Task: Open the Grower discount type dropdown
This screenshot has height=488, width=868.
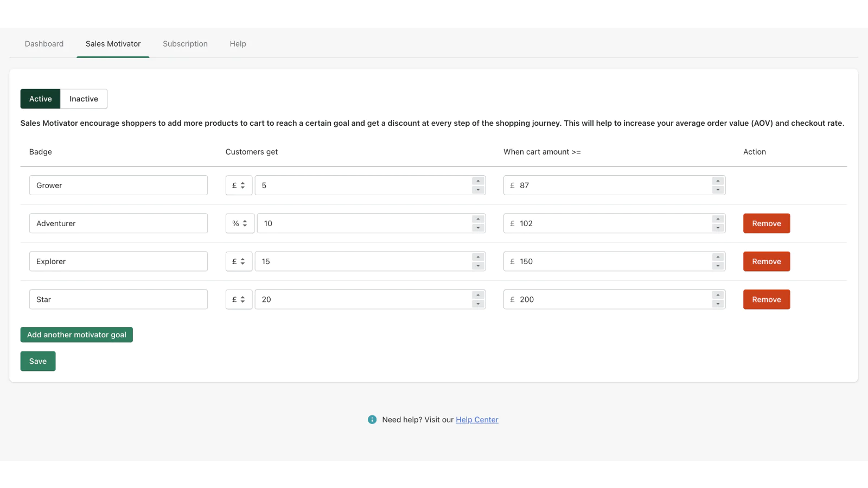Action: coord(239,185)
